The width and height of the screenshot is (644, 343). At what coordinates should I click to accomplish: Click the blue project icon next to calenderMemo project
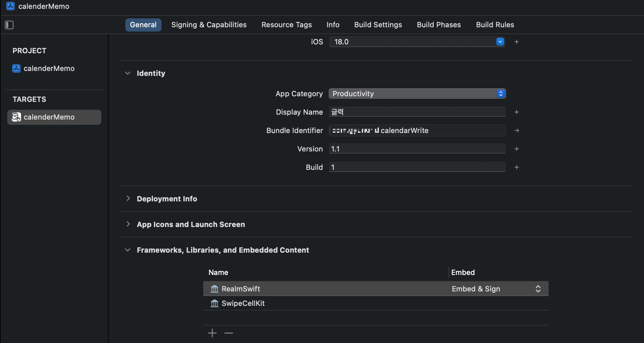[16, 68]
